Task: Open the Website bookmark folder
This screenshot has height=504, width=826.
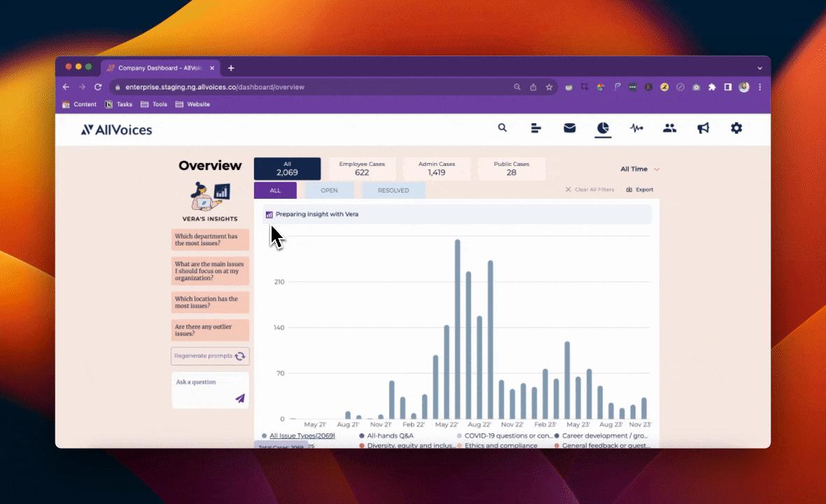Action: (x=192, y=104)
